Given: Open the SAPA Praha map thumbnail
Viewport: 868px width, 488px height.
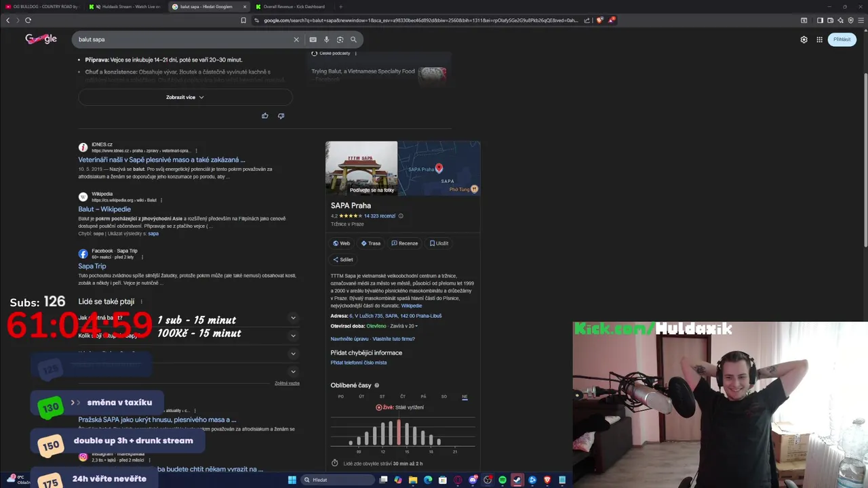Looking at the screenshot, I should coord(439,168).
